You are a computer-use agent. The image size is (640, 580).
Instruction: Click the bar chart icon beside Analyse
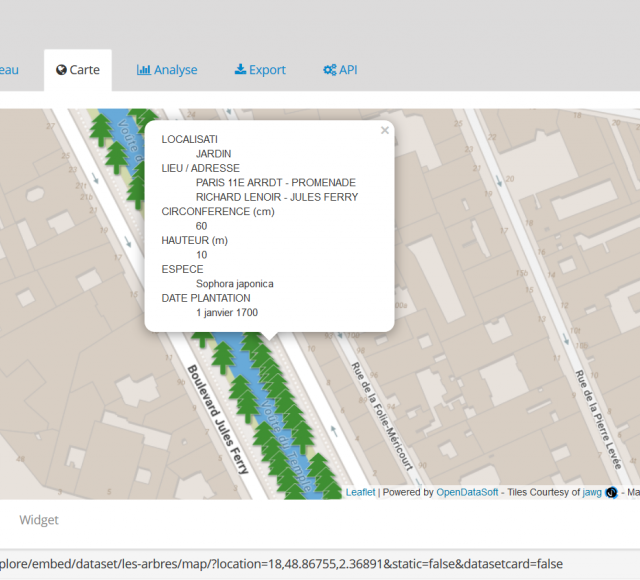143,70
